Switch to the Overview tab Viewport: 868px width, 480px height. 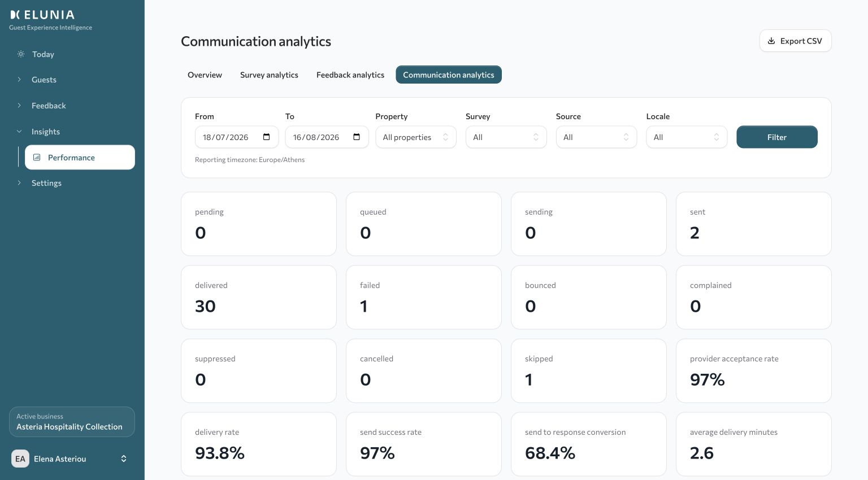click(205, 75)
